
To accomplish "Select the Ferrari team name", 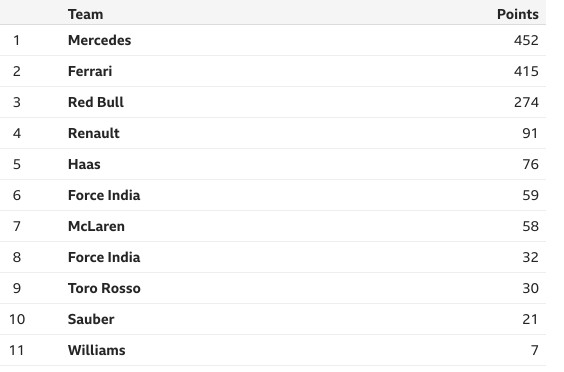I will pos(90,71).
